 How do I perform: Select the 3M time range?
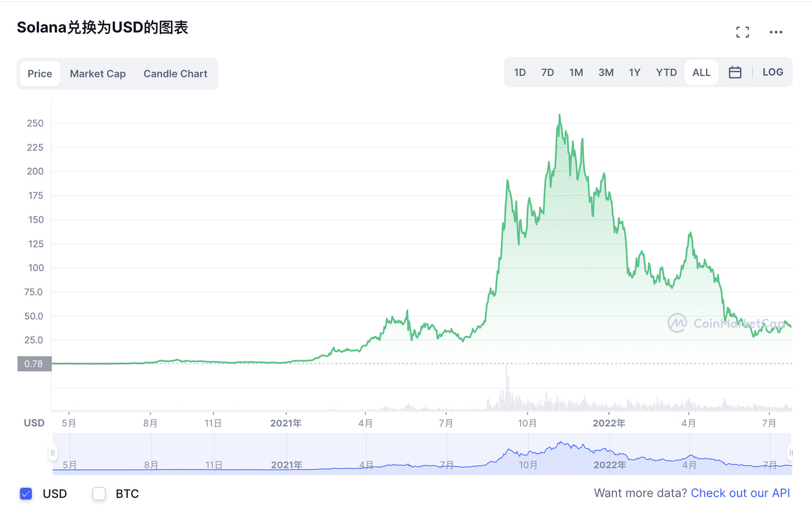pos(606,73)
